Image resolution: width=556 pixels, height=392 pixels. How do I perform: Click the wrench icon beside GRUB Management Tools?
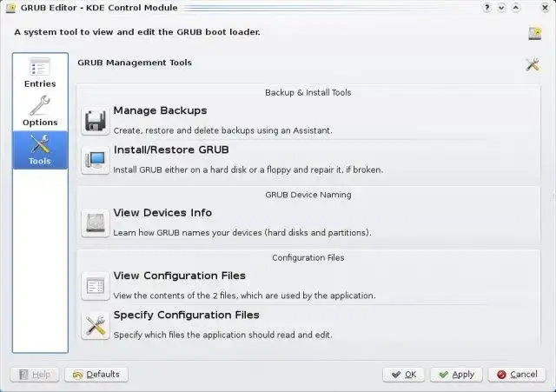coord(533,64)
